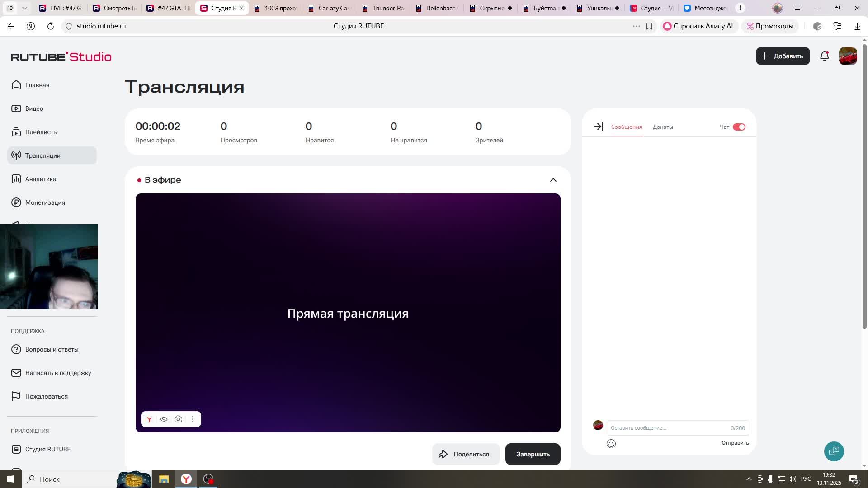This screenshot has height=488, width=868.
Task: Toggle the eye icon on the player overlay
Action: (164, 419)
